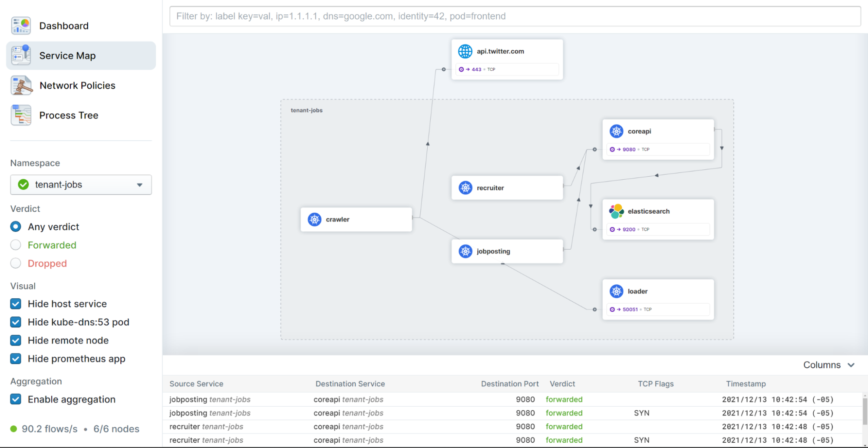The image size is (868, 448).
Task: Select the Forwarded verdict radio button
Action: point(16,245)
